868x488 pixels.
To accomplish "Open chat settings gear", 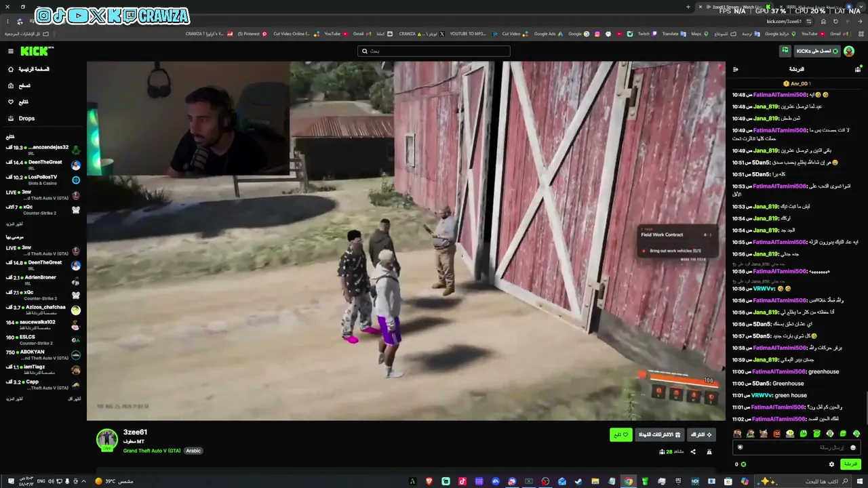I will tap(831, 464).
